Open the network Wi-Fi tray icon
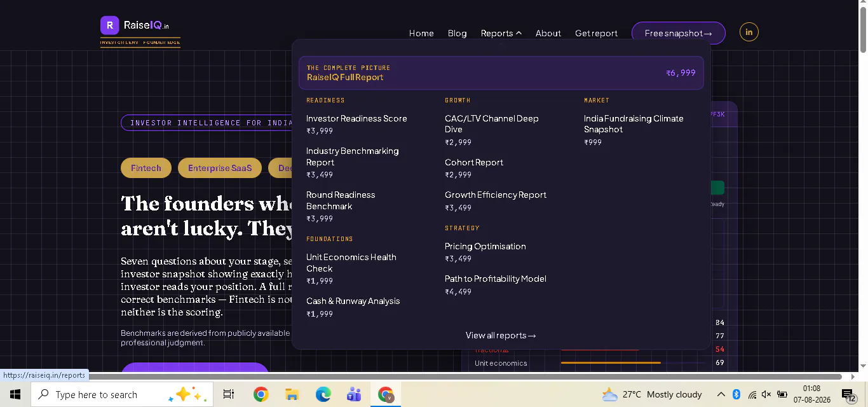This screenshot has height=407, width=868. (752, 394)
